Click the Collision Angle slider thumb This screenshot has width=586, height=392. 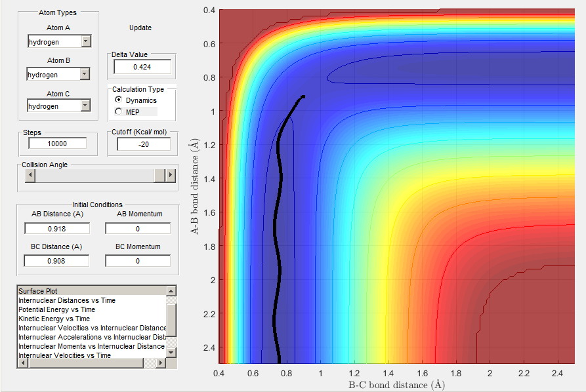click(160, 175)
